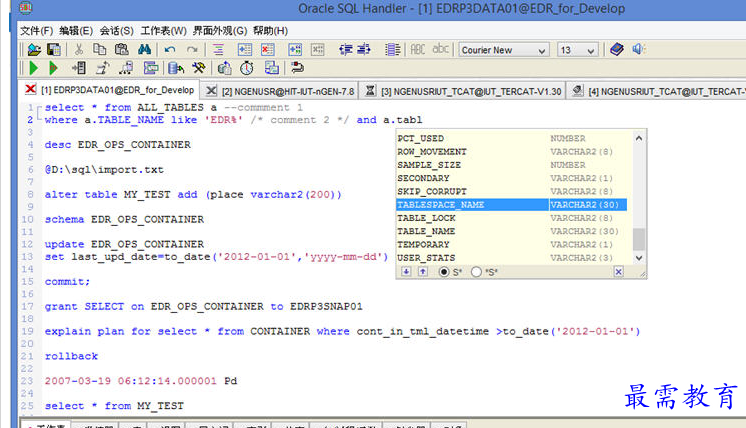This screenshot has width=746, height=428.
Task: Select TABLE_NAME in autocomplete list
Action: [511, 231]
